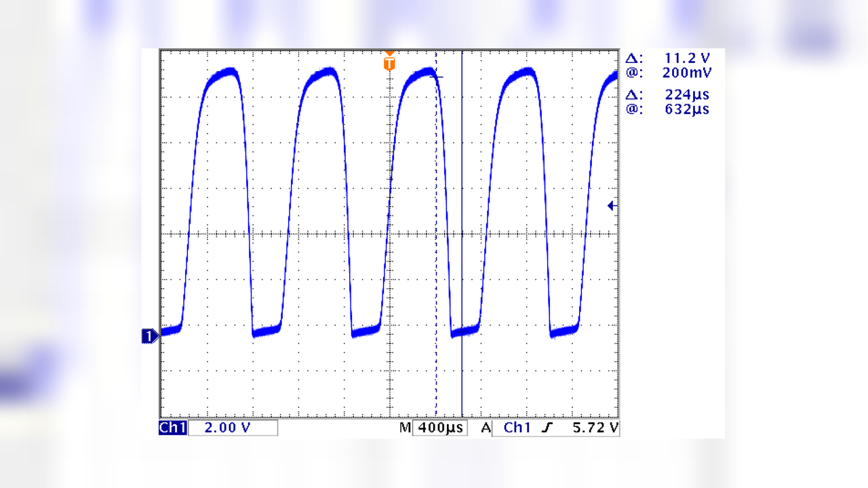Click the orange trigger position T marker
868x488 pixels.
point(389,62)
